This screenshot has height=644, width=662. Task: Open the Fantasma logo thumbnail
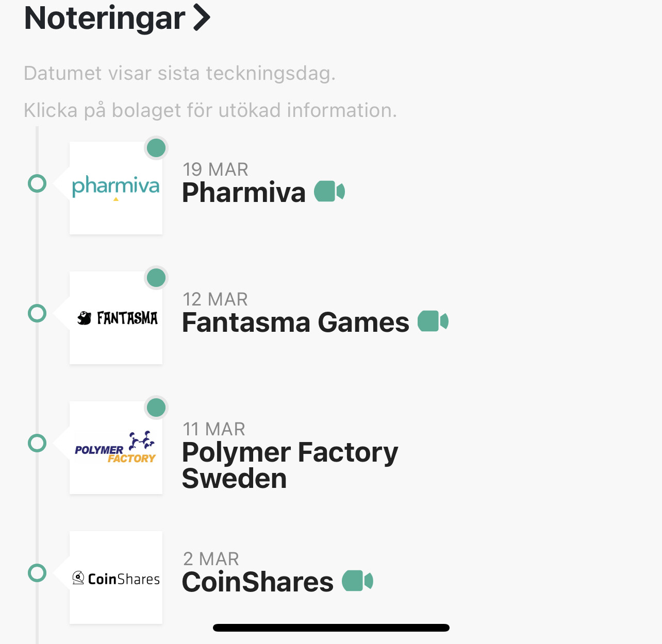116,318
